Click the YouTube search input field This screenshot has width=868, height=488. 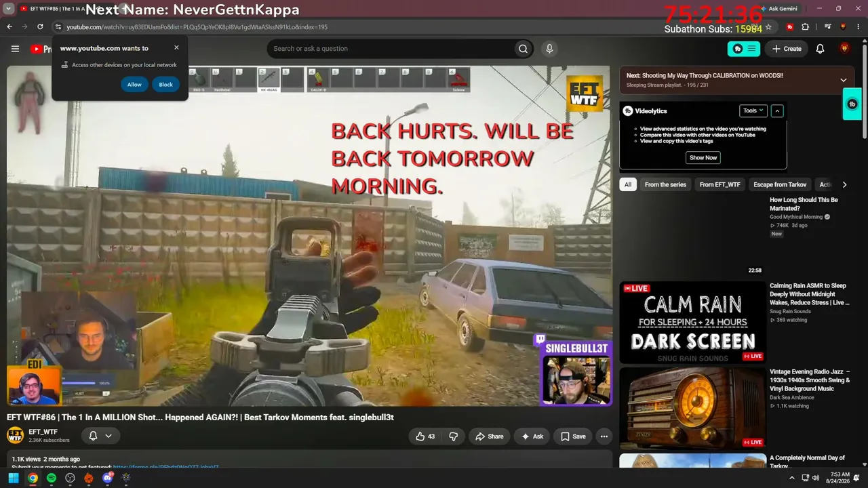[390, 49]
